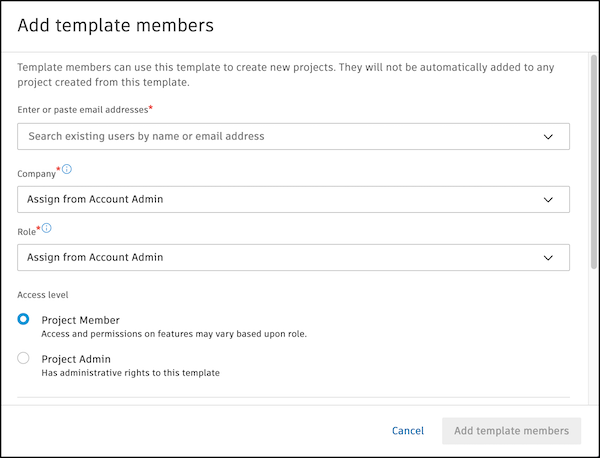600x458 pixels.
Task: Open the Role info tooltip icon
Action: click(46, 228)
